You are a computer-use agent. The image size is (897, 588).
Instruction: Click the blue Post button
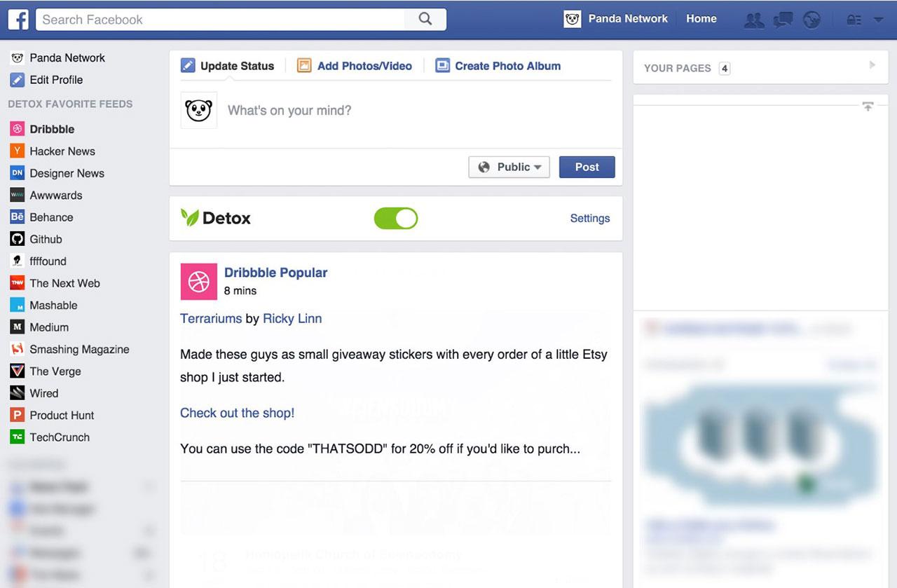[587, 167]
